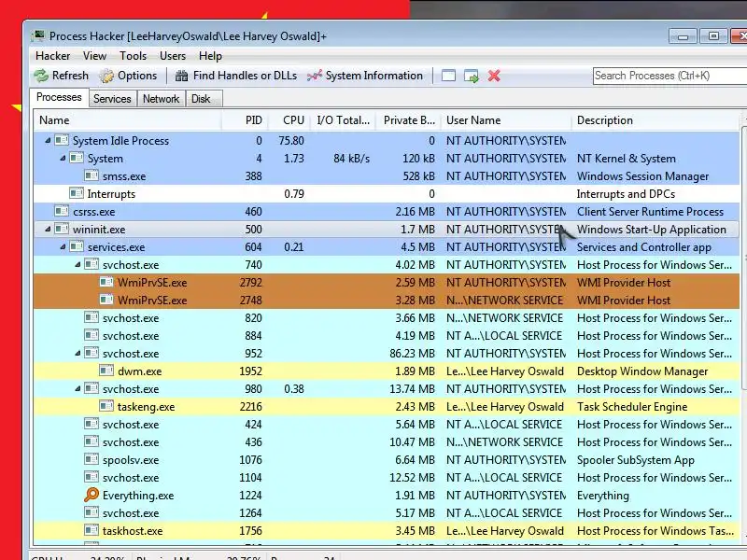Click the Process Hacker title bar icon

tap(38, 36)
